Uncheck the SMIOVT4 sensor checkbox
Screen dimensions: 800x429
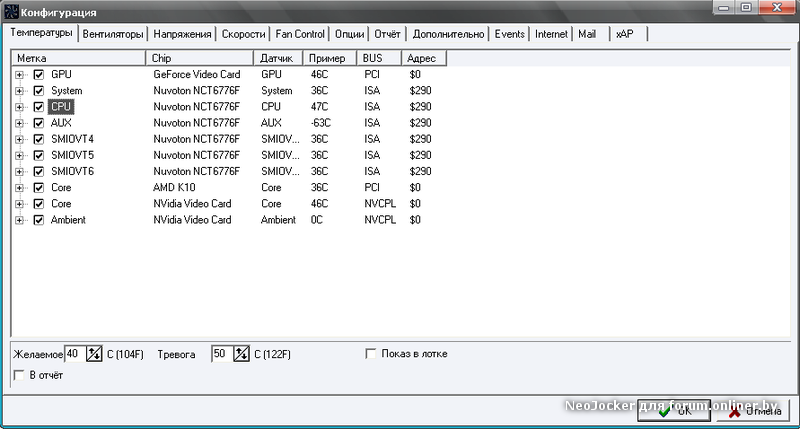[39, 139]
